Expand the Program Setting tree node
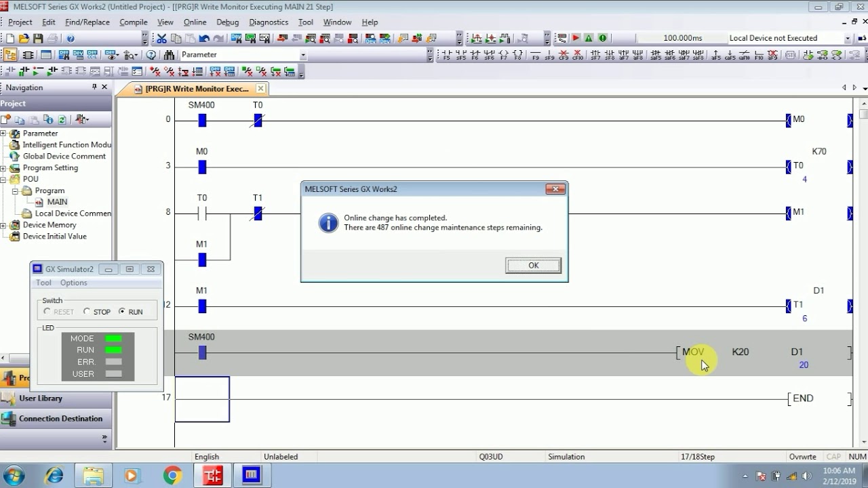The image size is (868, 488). (3, 168)
